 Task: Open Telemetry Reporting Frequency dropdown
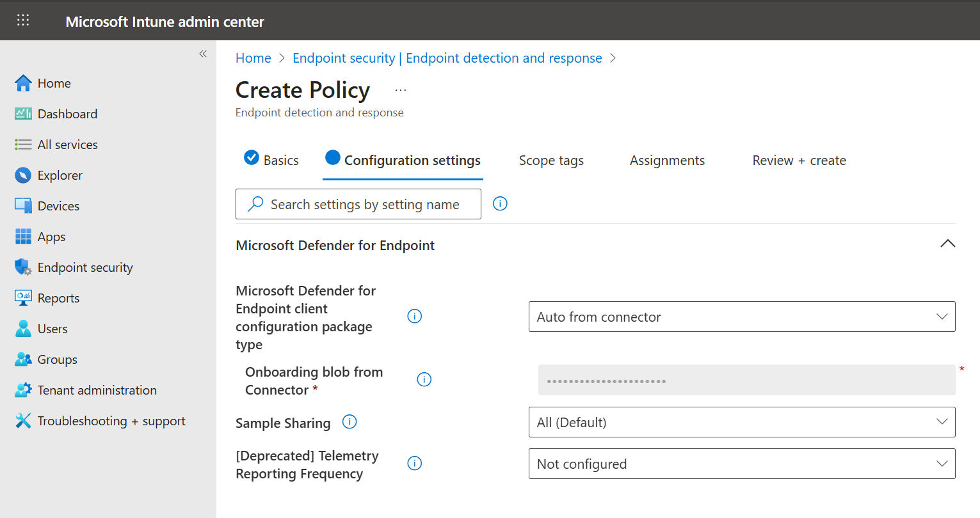[x=742, y=464]
